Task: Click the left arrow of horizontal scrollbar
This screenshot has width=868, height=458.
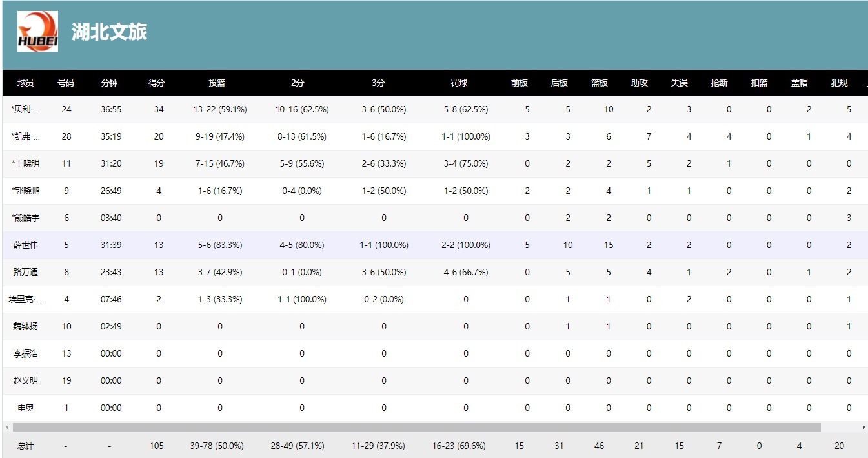Action: click(x=7, y=427)
